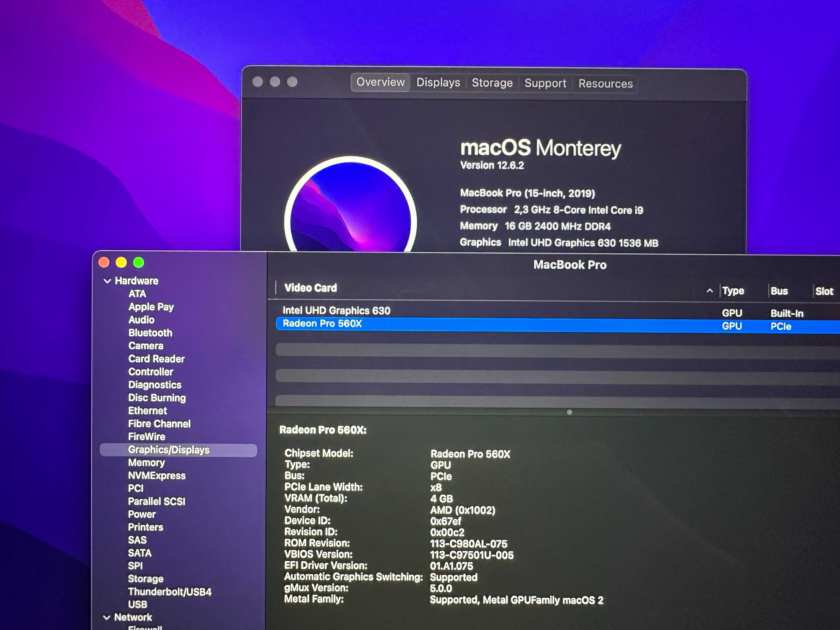Select NVMExpress in the sidebar

pos(157,475)
